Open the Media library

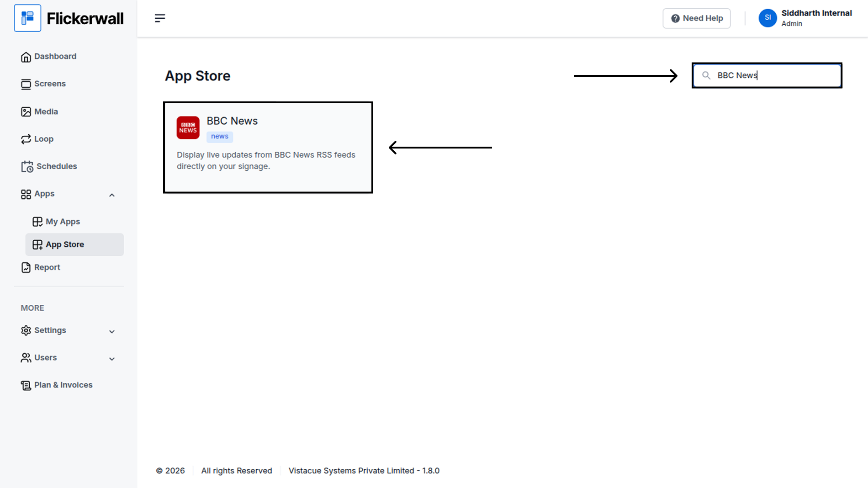[46, 111]
